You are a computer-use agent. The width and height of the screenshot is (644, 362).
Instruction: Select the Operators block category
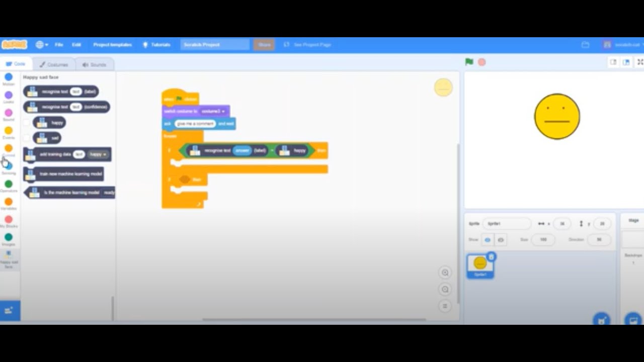pyautogui.click(x=9, y=186)
